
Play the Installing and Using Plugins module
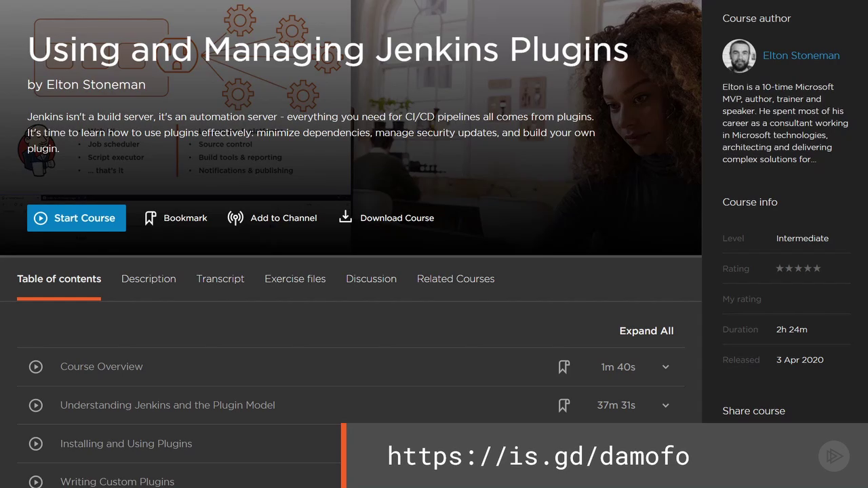click(36, 444)
